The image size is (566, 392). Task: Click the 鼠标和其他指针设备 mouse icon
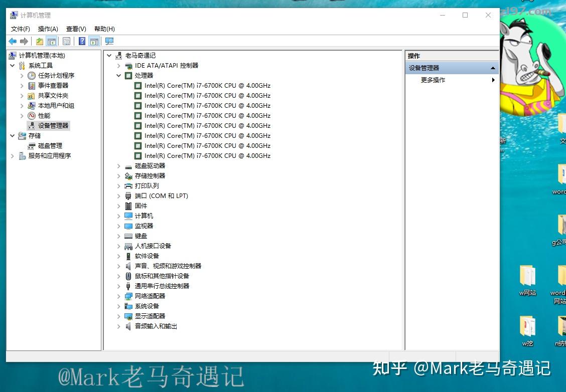(x=128, y=276)
